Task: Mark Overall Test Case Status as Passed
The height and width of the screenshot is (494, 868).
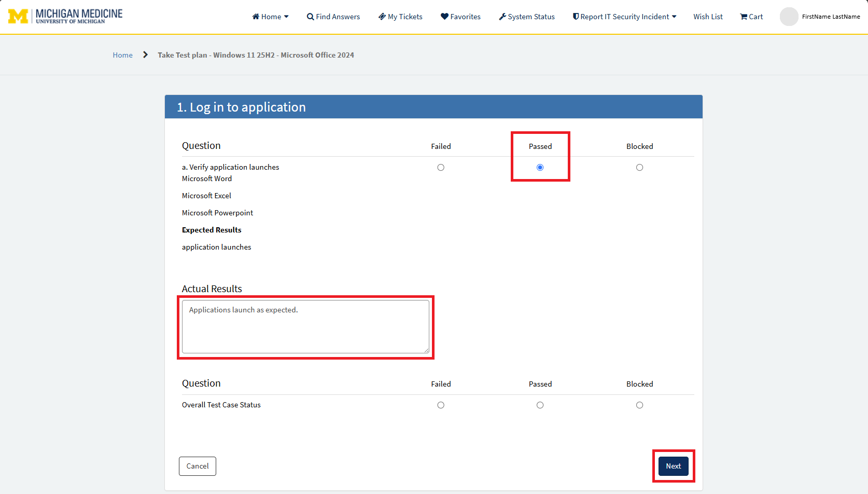Action: pyautogui.click(x=540, y=405)
